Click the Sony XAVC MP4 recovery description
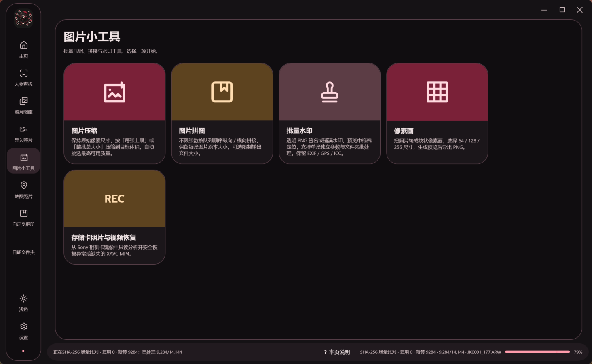 pyautogui.click(x=114, y=250)
